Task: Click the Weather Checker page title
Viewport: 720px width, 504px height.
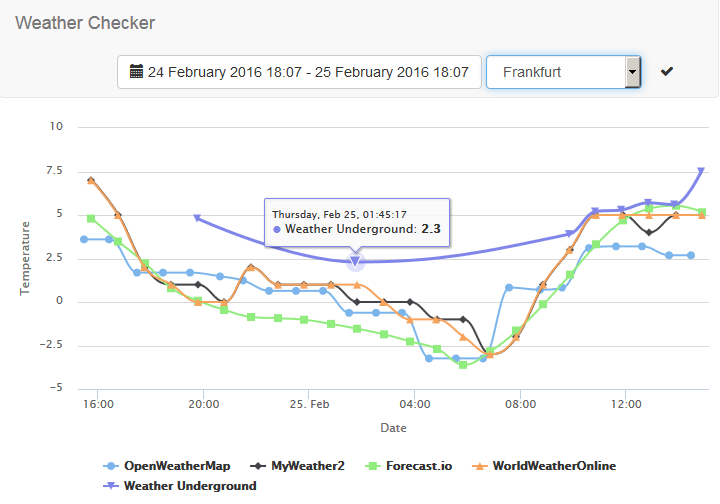Action: [85, 22]
